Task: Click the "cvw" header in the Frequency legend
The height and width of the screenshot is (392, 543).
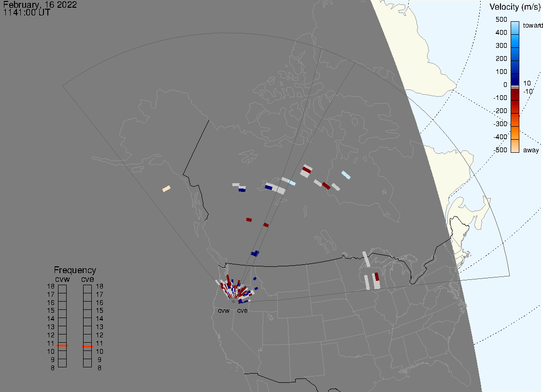Action: click(62, 279)
